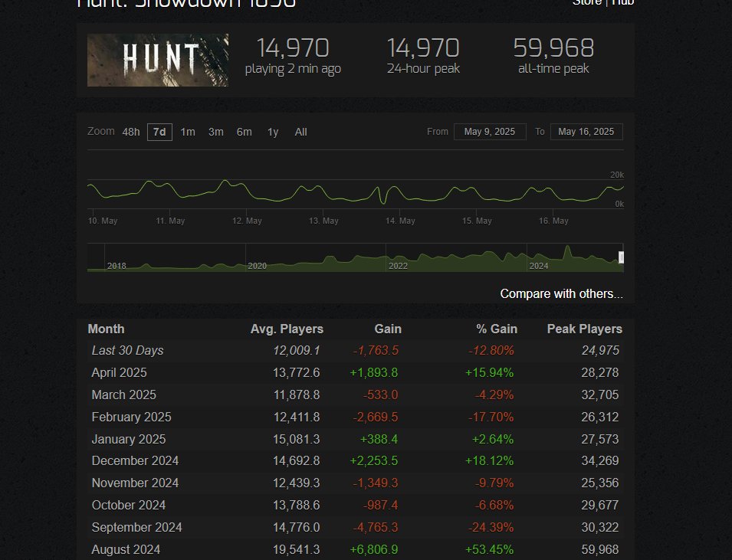Click the -1,763.5 gain value
The width and height of the screenshot is (732, 560).
point(376,350)
